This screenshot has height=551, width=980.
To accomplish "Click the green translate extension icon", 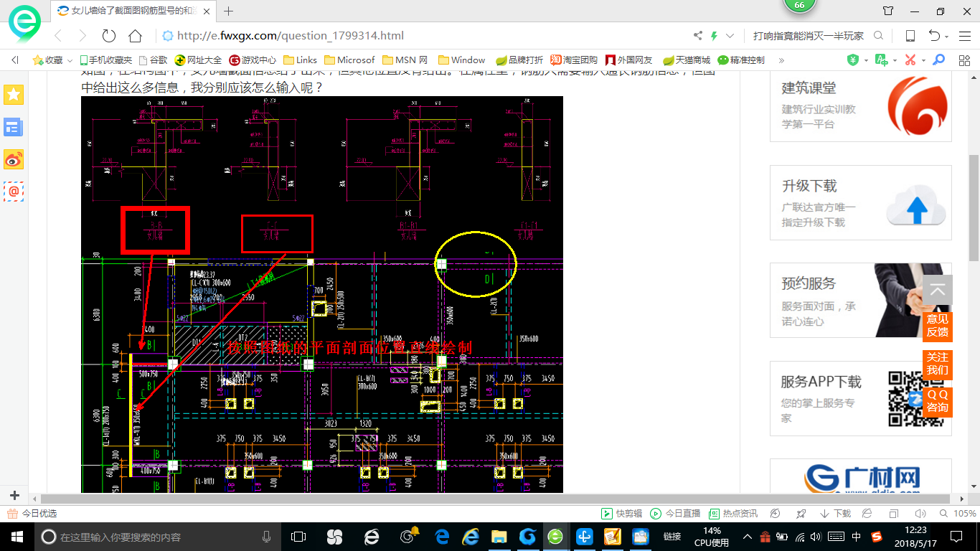I will click(x=882, y=60).
